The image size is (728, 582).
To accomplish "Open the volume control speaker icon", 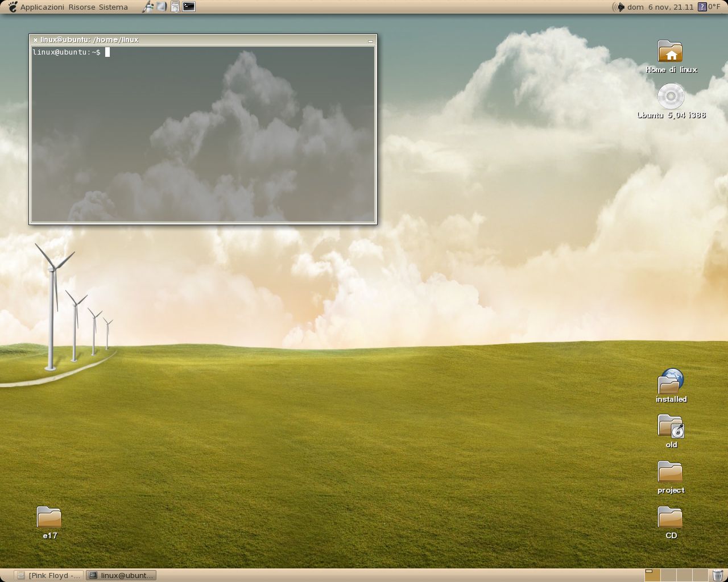I will (618, 7).
